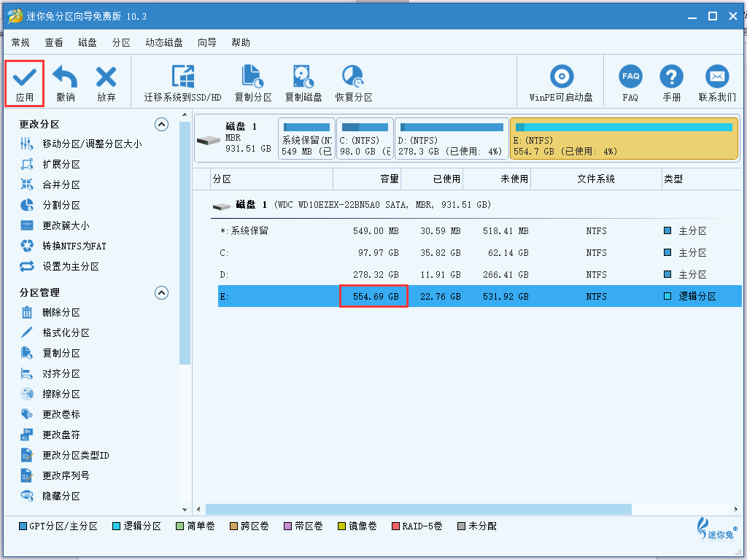Choose 对齐分区 in sidebar
Viewport: 747px width, 560px height.
(x=50, y=374)
